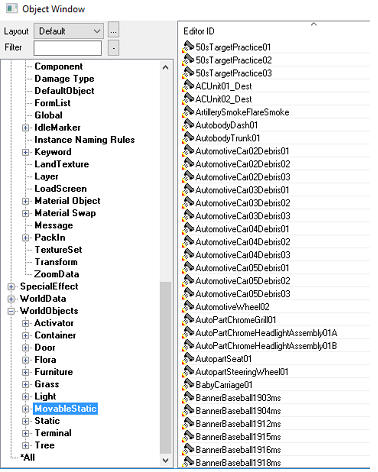Click the icon beside AutomotiveCar02Debris03
378x472 pixels.
tap(188, 177)
